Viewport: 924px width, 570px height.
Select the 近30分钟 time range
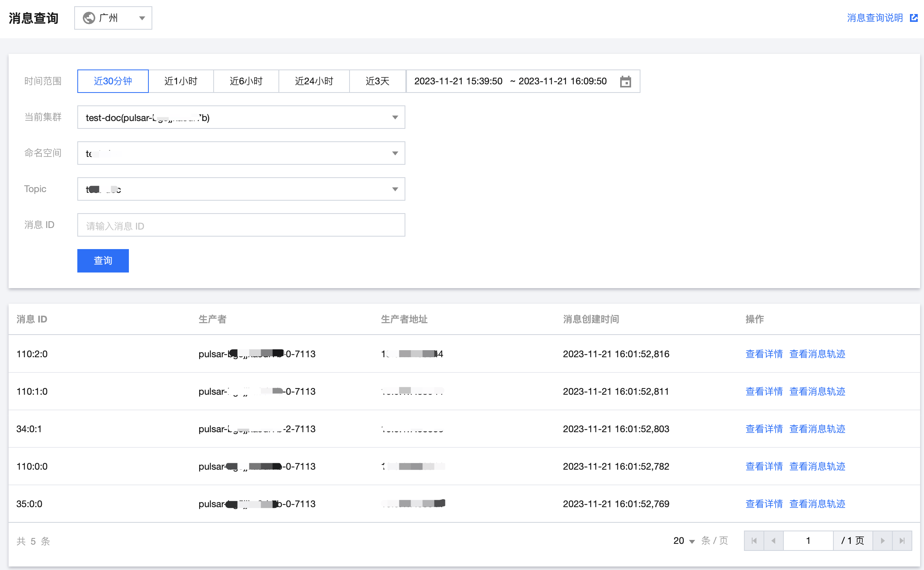(113, 81)
